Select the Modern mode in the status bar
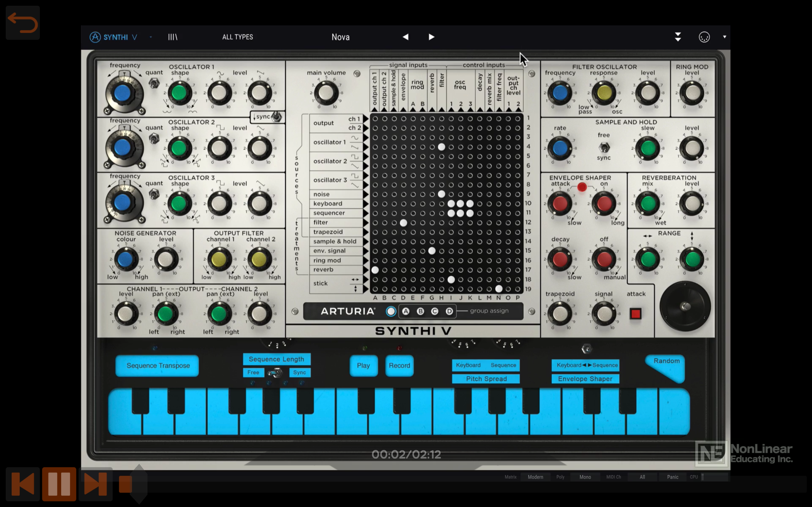812x507 pixels. click(536, 477)
